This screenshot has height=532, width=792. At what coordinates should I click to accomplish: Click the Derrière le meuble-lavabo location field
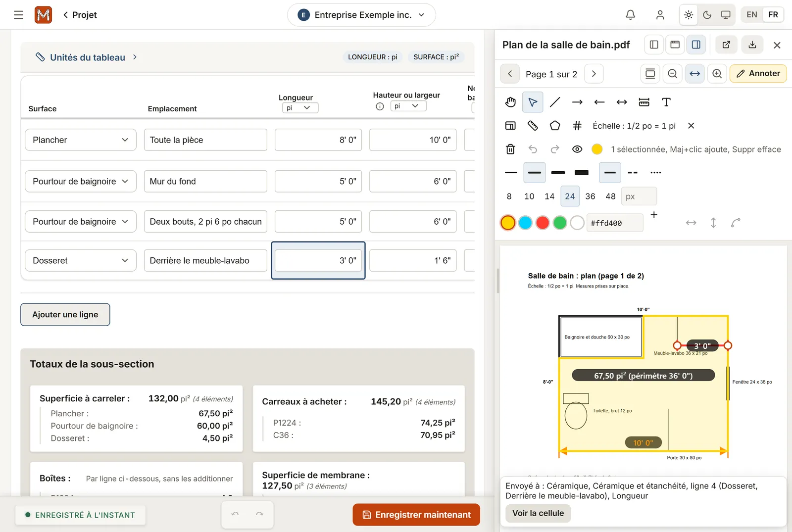205,261
